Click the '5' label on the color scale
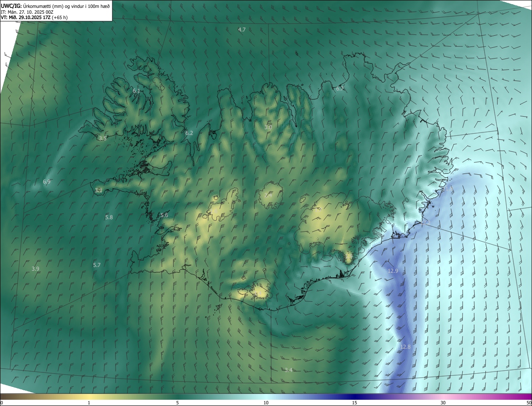Screen dimensions: 532x406 pyautogui.click(x=177, y=403)
